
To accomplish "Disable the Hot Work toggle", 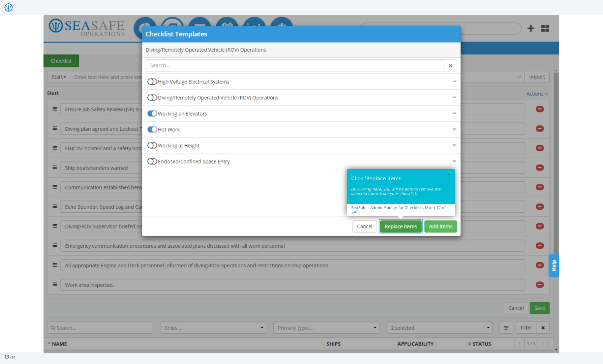I will [152, 129].
